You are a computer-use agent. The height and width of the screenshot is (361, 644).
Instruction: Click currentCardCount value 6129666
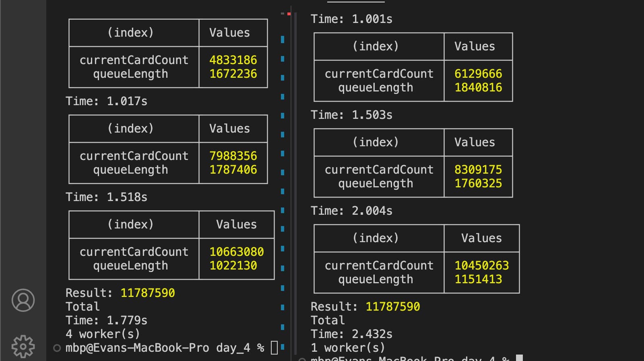point(478,74)
